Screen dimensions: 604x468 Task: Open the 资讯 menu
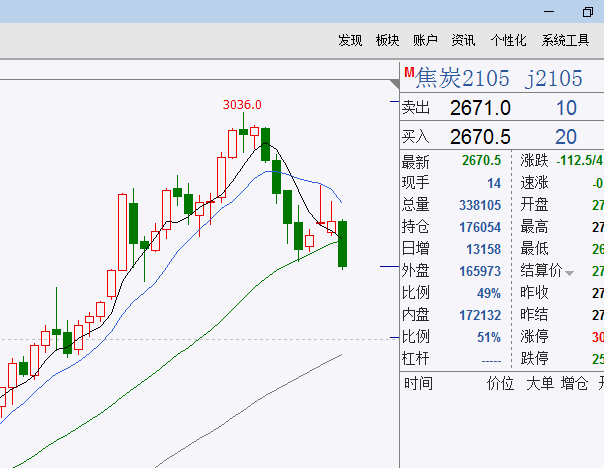(463, 40)
